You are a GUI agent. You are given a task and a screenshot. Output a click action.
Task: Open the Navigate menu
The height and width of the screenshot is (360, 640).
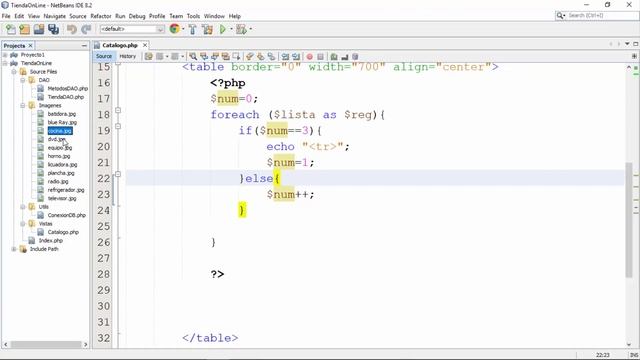point(54,16)
